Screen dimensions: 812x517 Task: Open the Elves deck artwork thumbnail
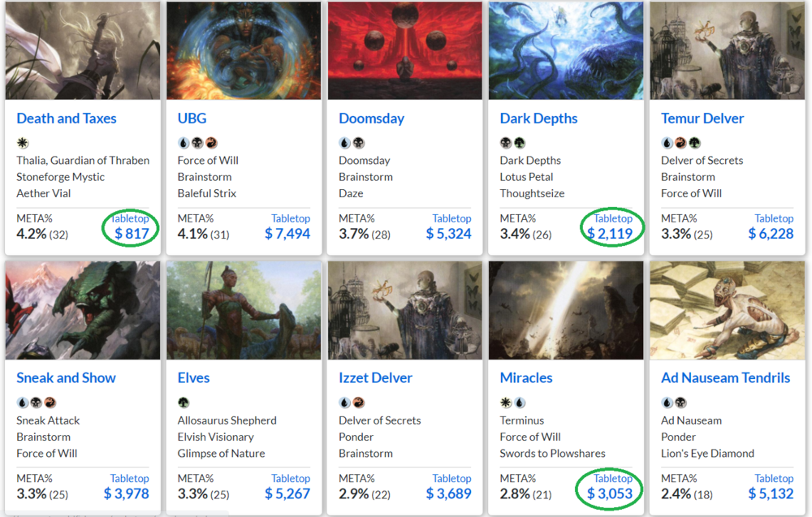point(244,310)
